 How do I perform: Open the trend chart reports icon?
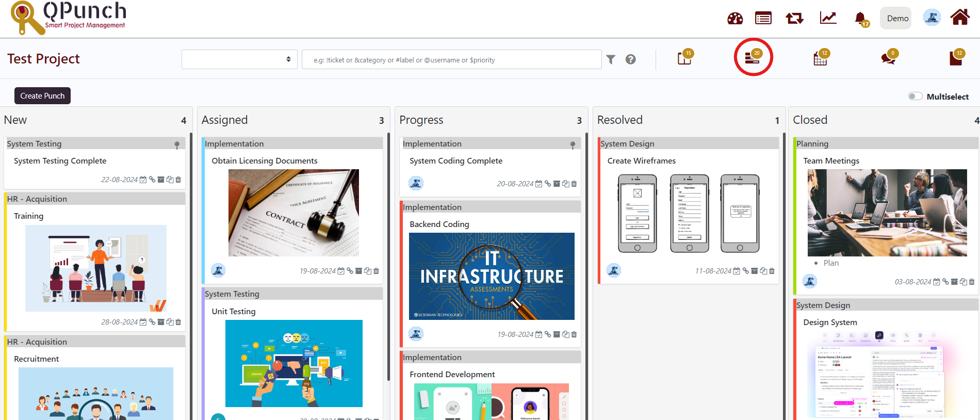coord(828,18)
